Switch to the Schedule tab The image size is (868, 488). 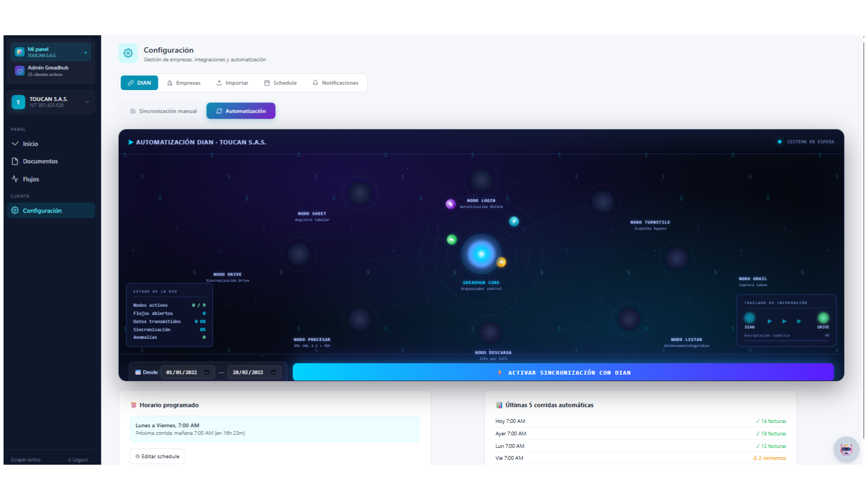pos(280,83)
